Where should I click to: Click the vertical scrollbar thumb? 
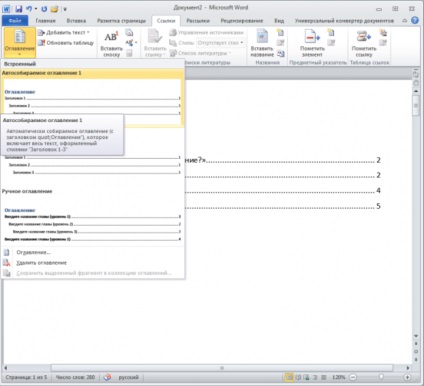click(416, 106)
